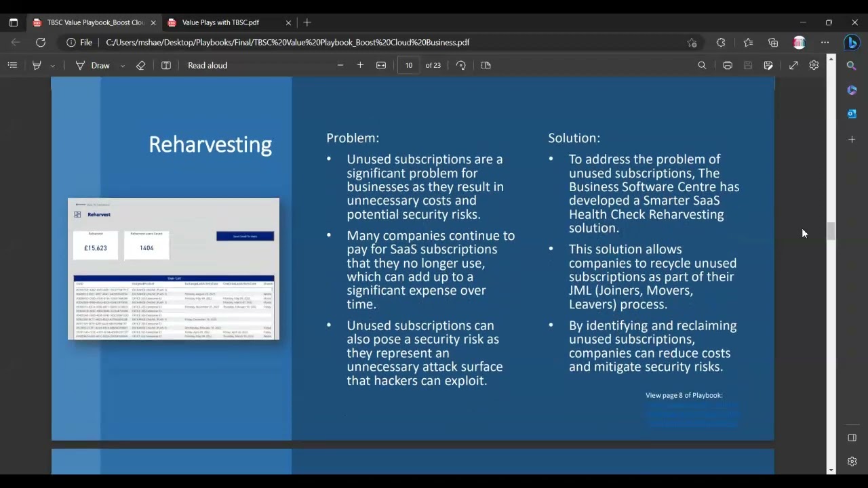
Task: View File site information
Action: (79, 42)
